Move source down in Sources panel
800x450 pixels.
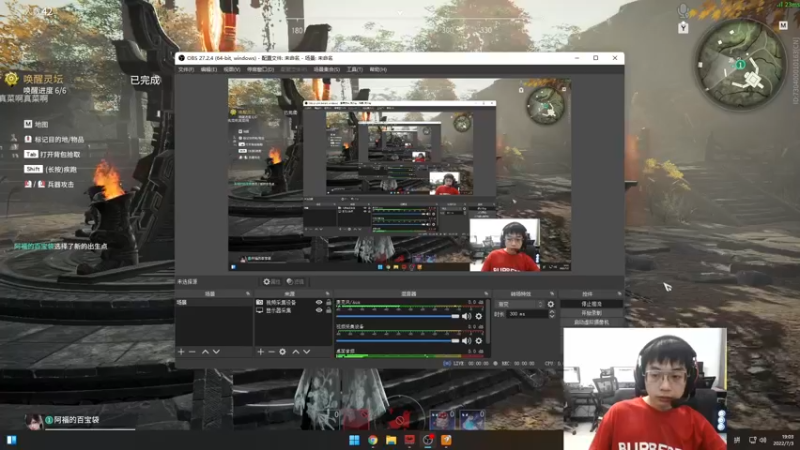click(x=307, y=352)
